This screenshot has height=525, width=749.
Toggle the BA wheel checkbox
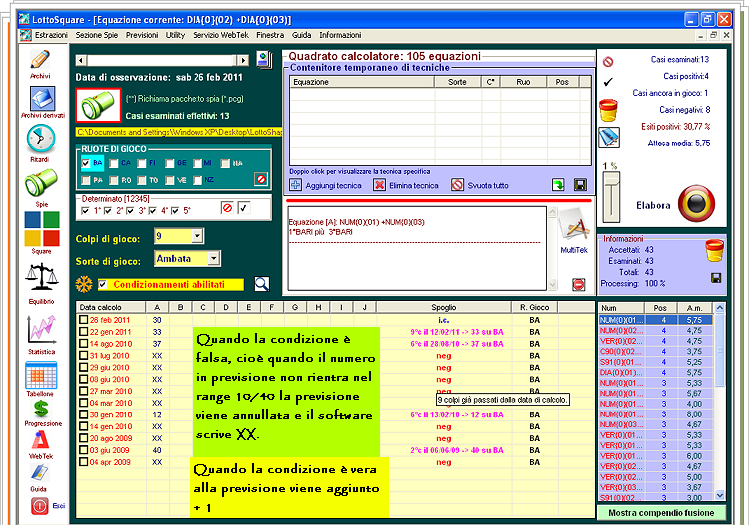click(x=86, y=163)
